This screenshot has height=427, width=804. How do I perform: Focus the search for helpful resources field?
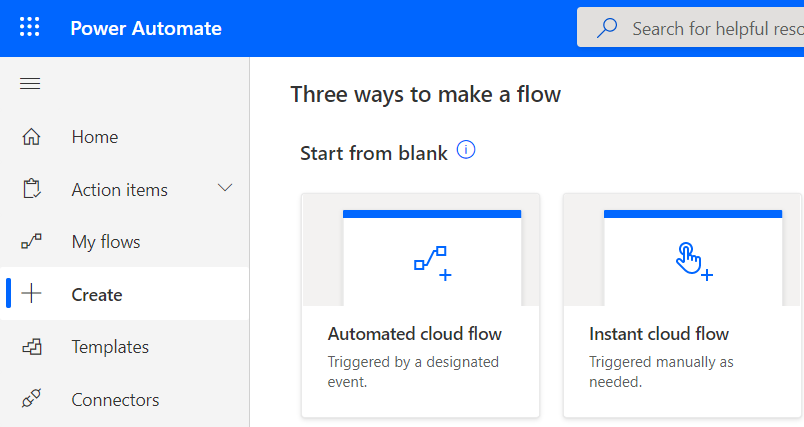coord(690,28)
